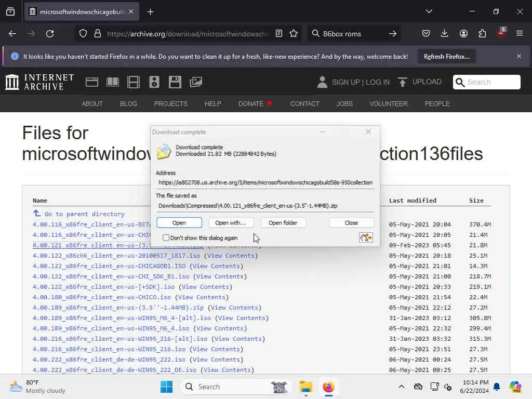The height and width of the screenshot is (399, 532).
Task: Open the VOLUNTEER menu item
Action: 389,104
